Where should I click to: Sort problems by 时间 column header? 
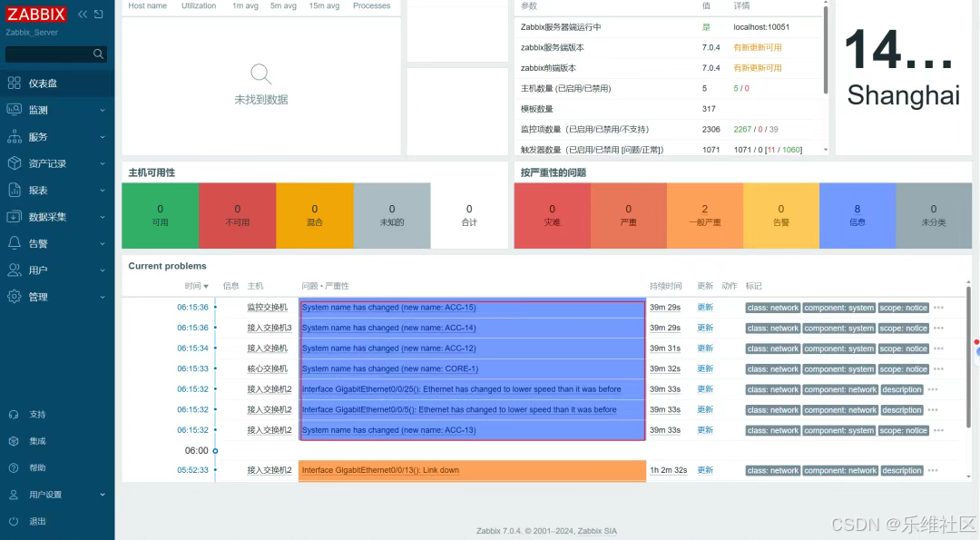196,286
